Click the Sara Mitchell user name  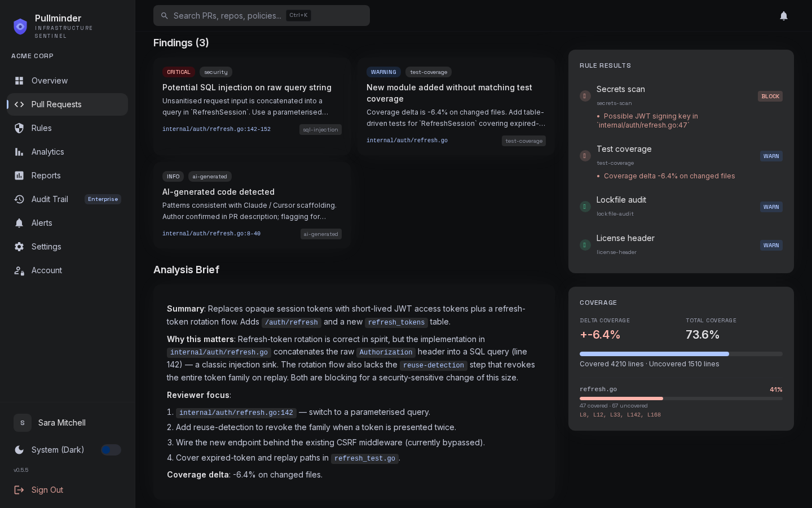tap(62, 423)
